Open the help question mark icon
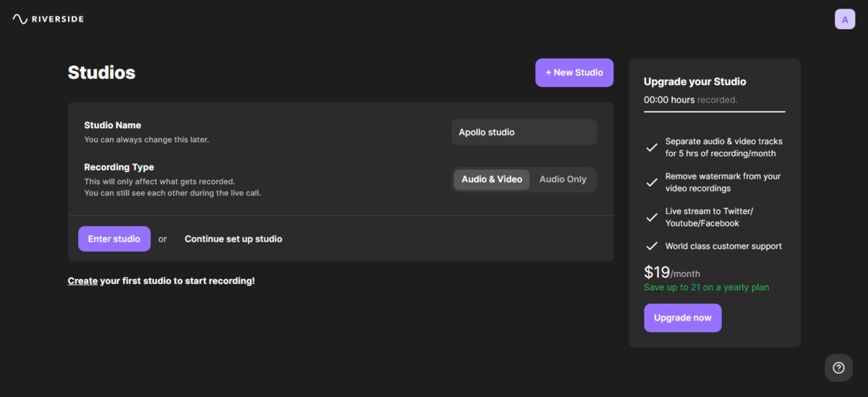Viewport: 868px width, 397px height. 838,367
